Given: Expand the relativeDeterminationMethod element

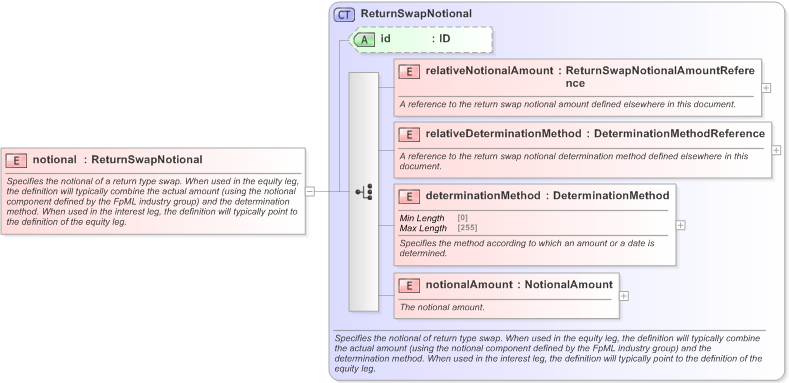Looking at the screenshot, I should pos(776,150).
